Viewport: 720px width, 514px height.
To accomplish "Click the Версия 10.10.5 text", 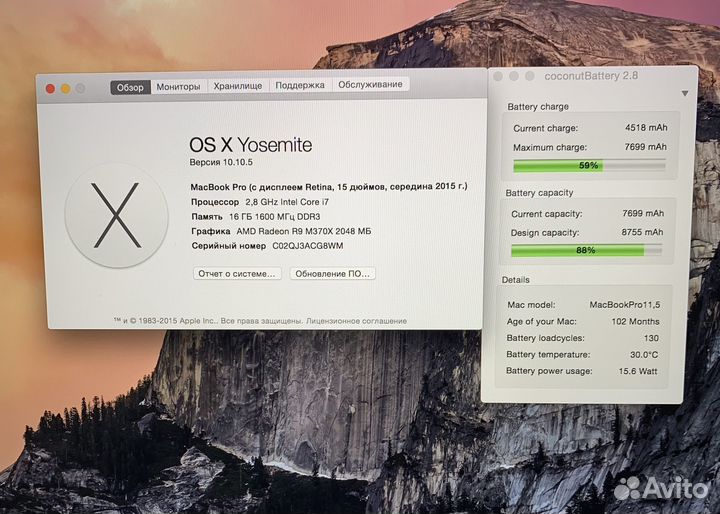I will 221,162.
